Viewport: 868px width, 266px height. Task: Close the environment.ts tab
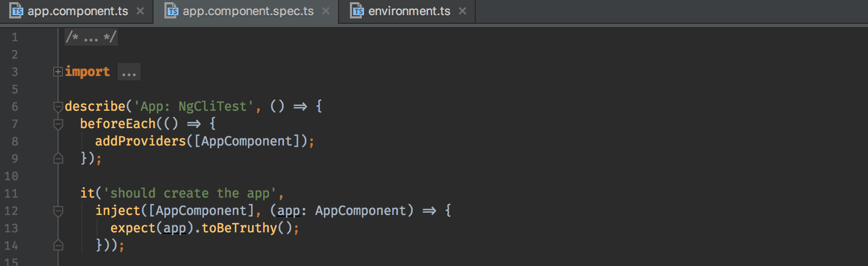tap(462, 11)
